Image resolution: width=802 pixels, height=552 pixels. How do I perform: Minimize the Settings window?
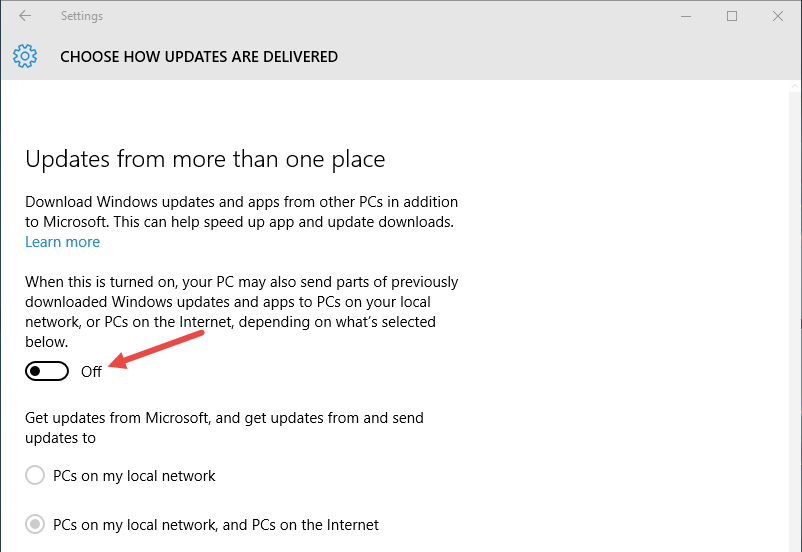click(686, 16)
